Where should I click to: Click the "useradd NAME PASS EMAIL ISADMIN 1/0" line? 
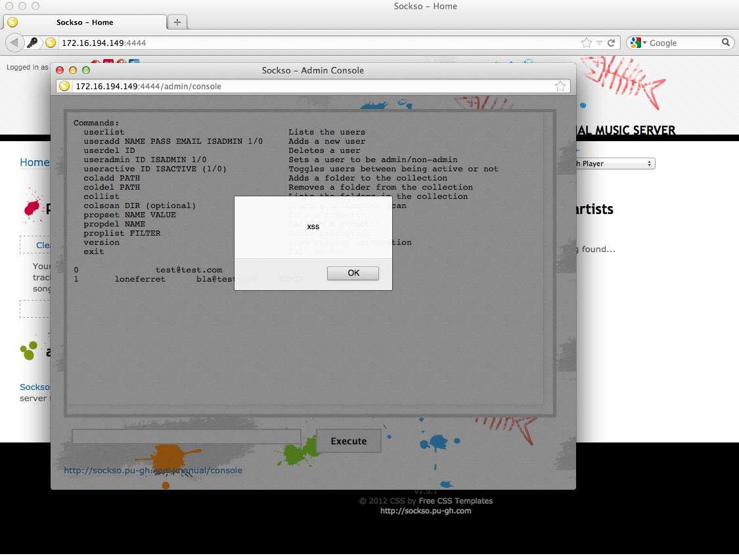click(173, 141)
